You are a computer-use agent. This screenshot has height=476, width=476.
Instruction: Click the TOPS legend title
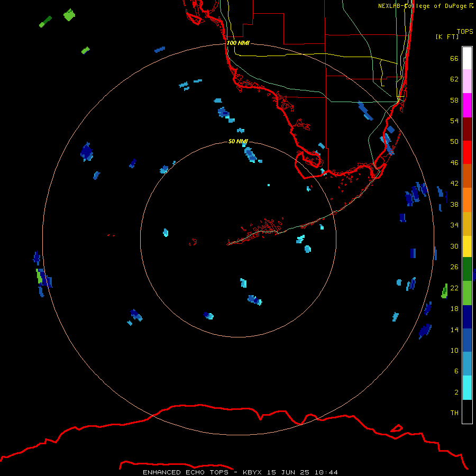(465, 32)
